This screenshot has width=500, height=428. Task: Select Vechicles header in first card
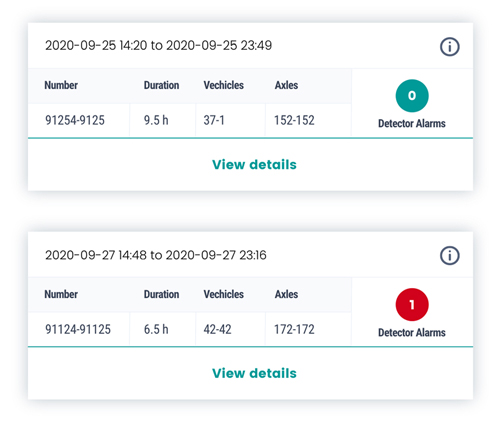coord(224,85)
